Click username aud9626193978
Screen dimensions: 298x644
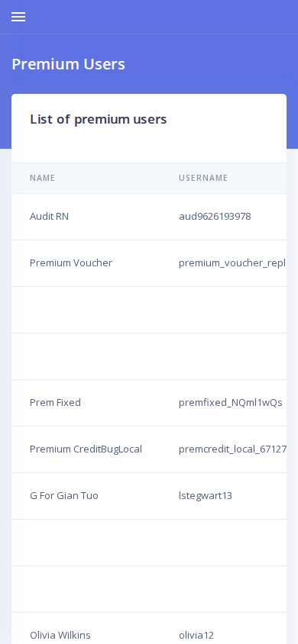215,217
